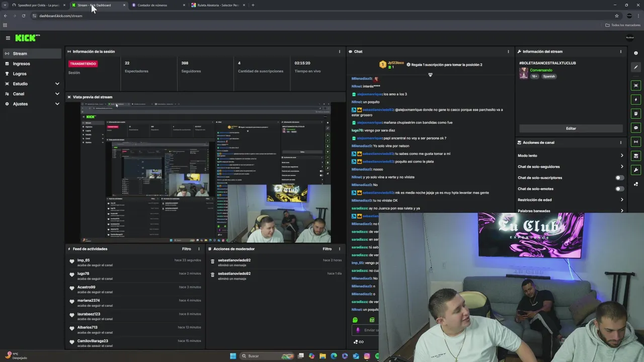Open Ingresos in the sidebar
Image resolution: width=644 pixels, height=362 pixels.
32,63
